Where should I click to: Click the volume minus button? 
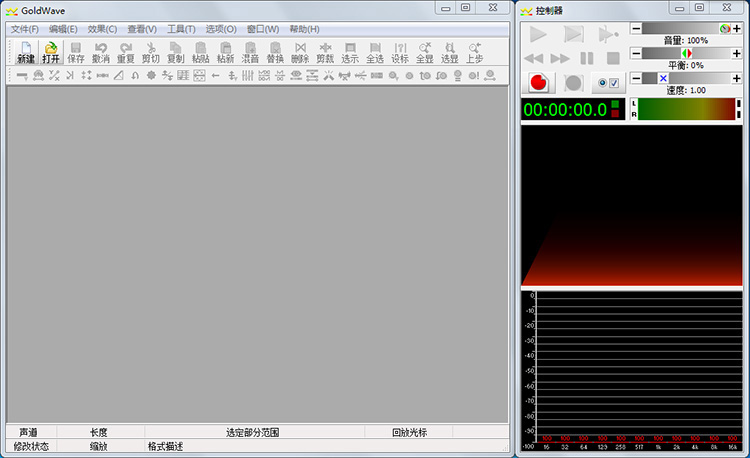point(636,29)
